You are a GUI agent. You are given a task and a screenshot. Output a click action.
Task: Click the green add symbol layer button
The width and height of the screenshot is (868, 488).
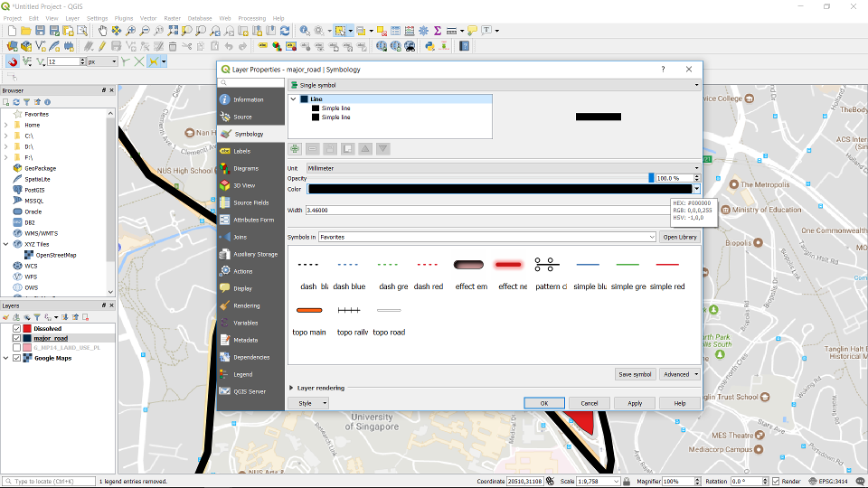point(295,148)
